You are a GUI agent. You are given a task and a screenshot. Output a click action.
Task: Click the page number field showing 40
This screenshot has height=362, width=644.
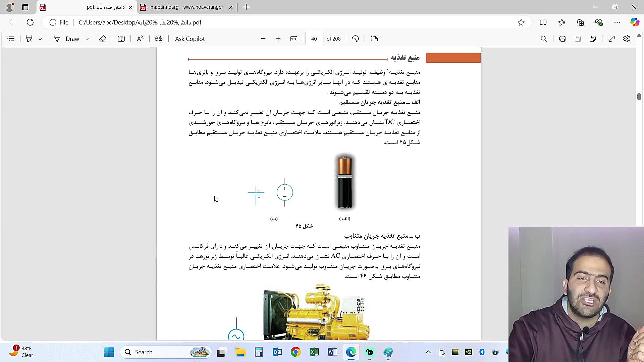[x=314, y=39]
